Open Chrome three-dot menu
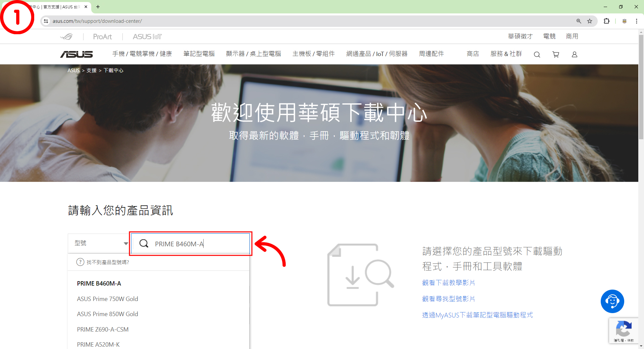 pos(636,21)
